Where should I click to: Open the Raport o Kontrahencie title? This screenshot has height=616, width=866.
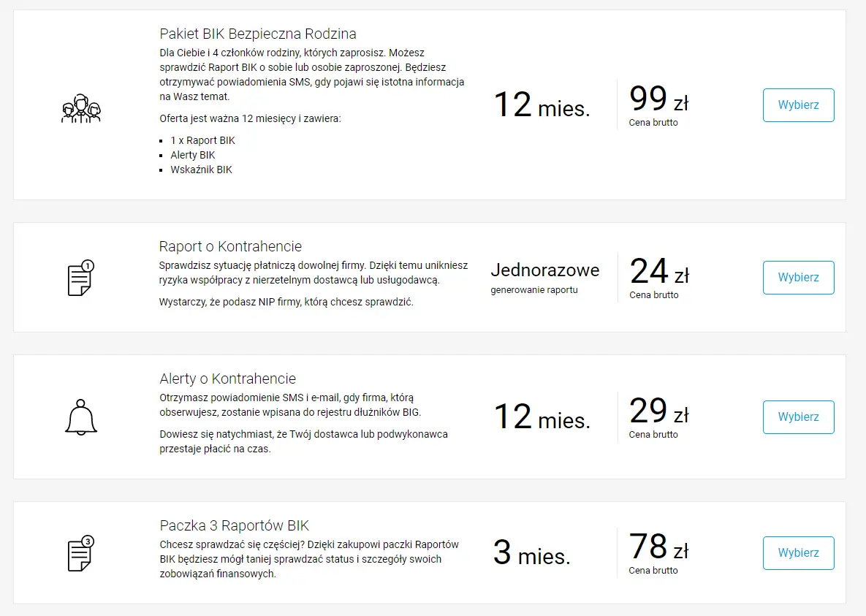click(230, 246)
